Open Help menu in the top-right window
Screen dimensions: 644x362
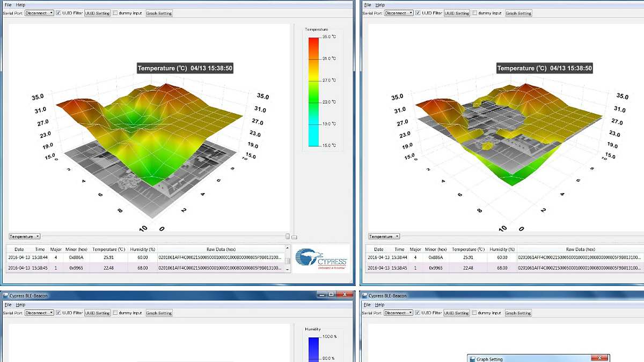[x=380, y=5]
